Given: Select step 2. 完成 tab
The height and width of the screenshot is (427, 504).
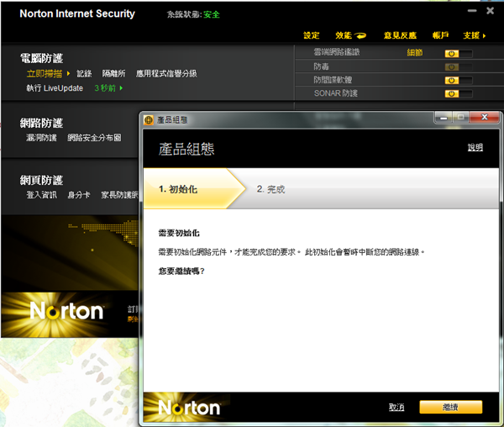Looking at the screenshot, I should [x=270, y=189].
